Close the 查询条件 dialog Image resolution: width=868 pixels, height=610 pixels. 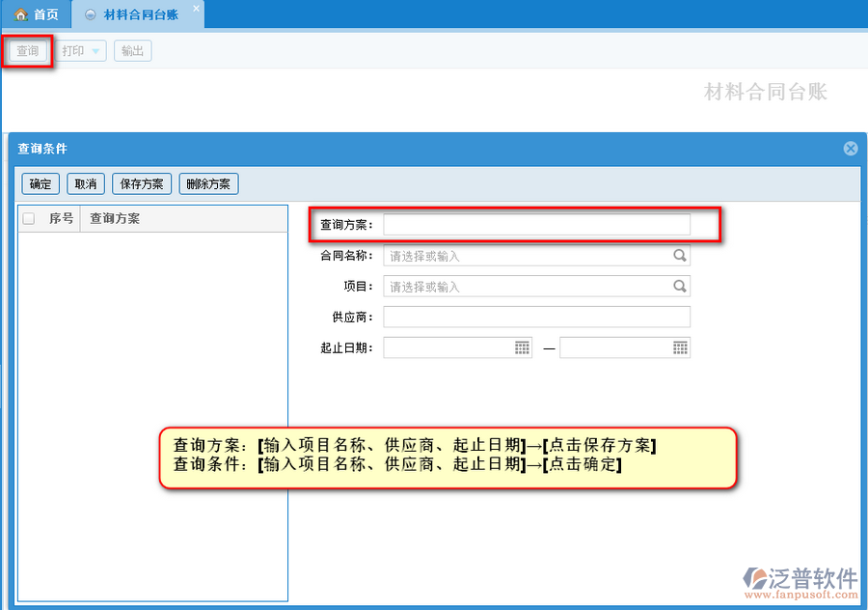(x=851, y=148)
